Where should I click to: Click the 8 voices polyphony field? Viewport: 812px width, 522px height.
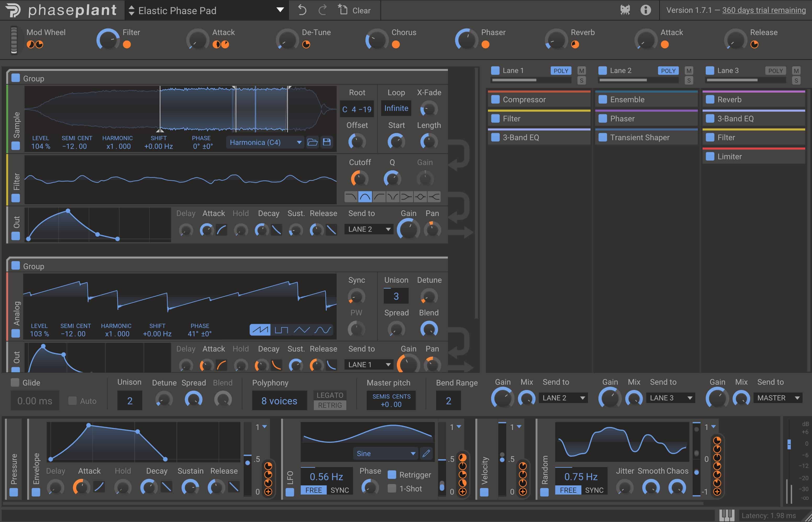coord(280,401)
